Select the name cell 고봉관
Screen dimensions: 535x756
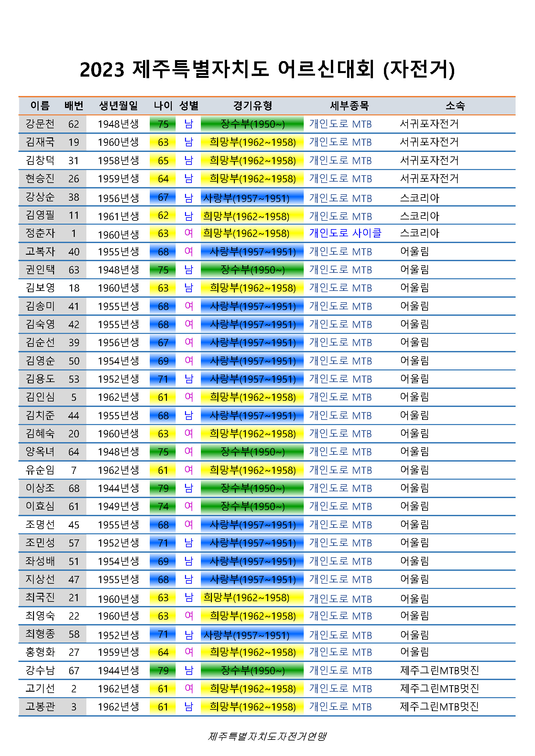(x=40, y=707)
